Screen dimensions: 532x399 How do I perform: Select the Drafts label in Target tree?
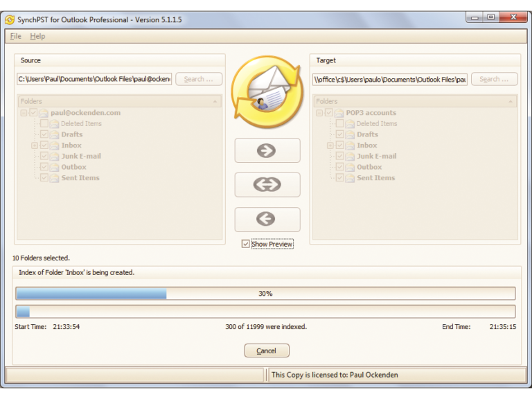coord(367,134)
